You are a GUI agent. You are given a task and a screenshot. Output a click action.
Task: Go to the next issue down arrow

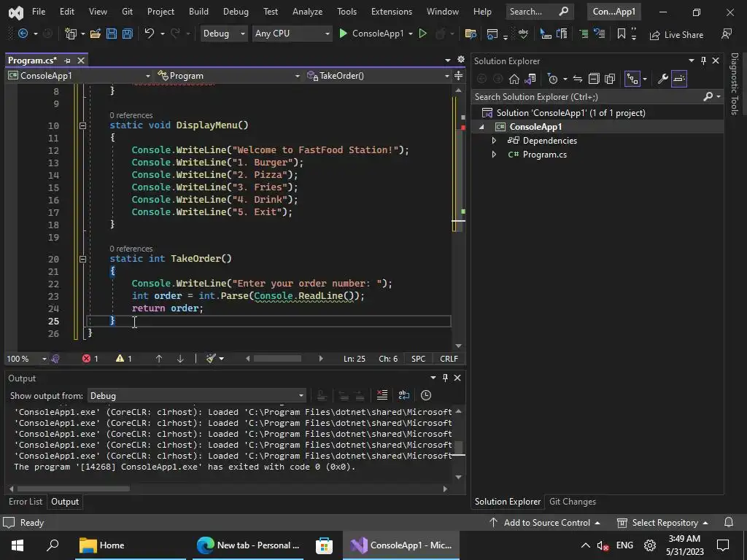tap(180, 359)
